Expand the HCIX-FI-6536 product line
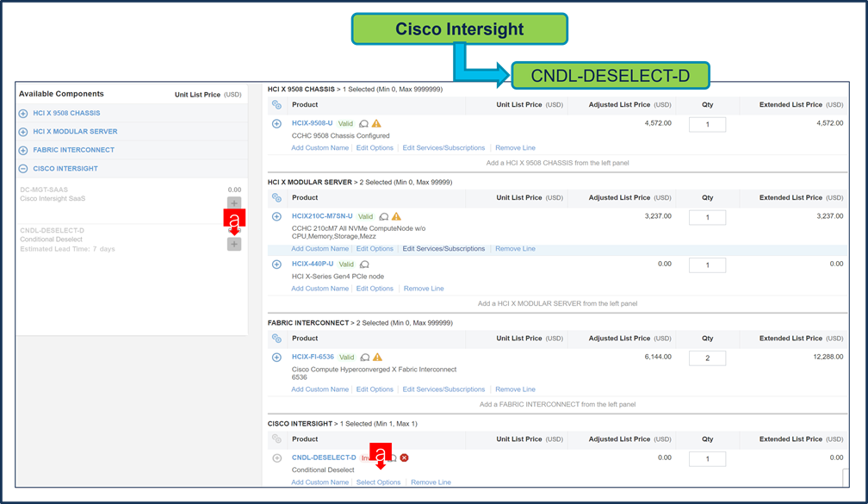The height and width of the screenshot is (504, 868). coord(276,358)
